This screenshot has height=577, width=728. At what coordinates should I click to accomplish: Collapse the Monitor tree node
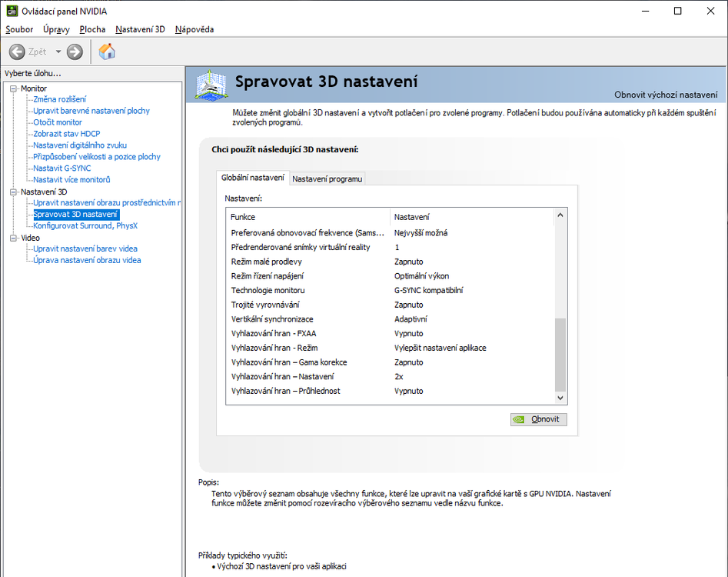pos(14,88)
